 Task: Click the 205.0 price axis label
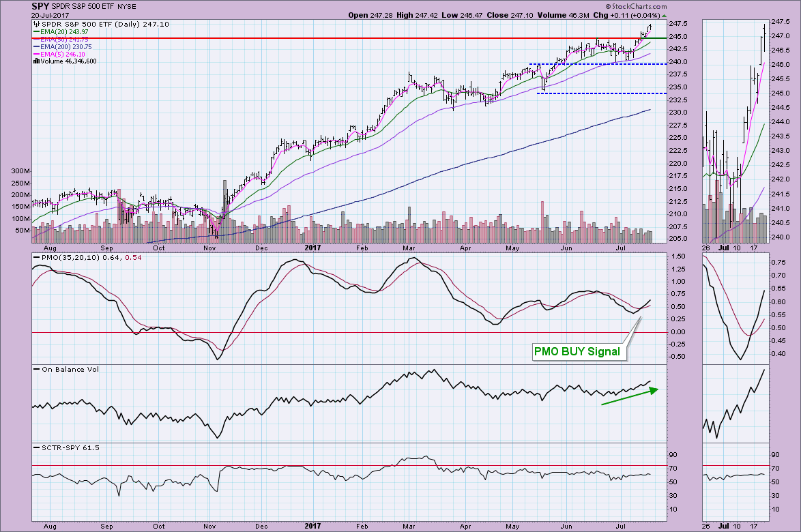678,239
